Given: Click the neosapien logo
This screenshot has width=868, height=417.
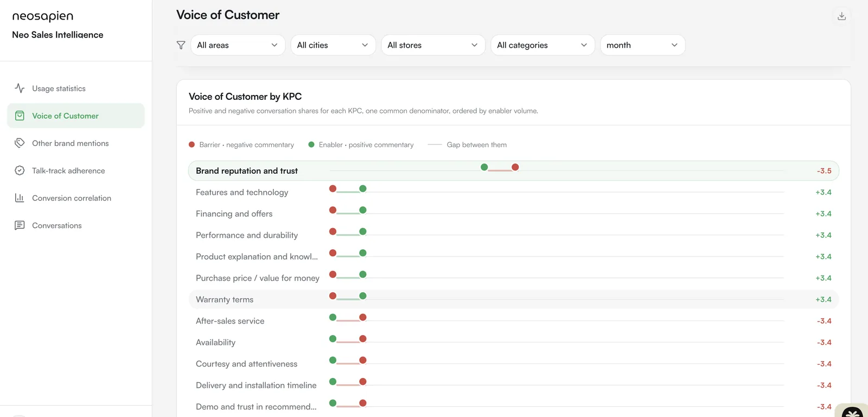Looking at the screenshot, I should point(43,16).
